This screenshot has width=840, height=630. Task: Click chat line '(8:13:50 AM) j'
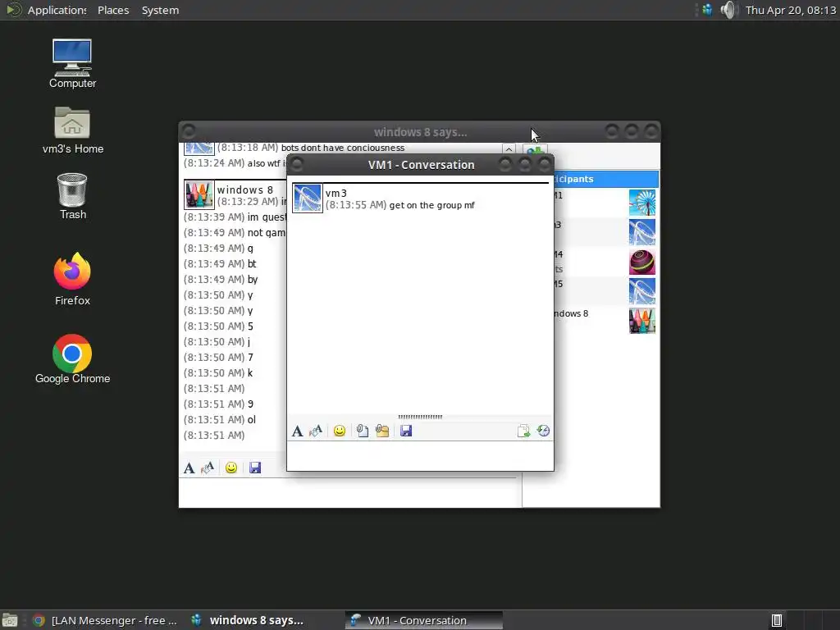tap(217, 342)
